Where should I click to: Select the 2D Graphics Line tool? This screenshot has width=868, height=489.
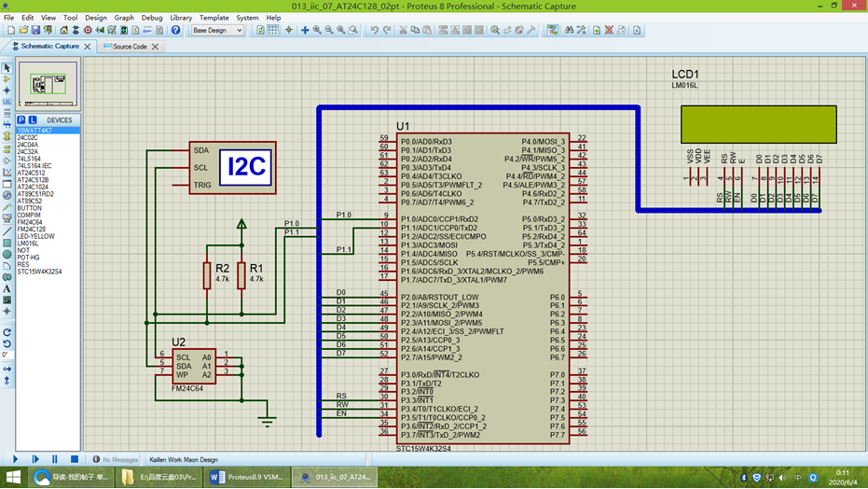[7, 231]
